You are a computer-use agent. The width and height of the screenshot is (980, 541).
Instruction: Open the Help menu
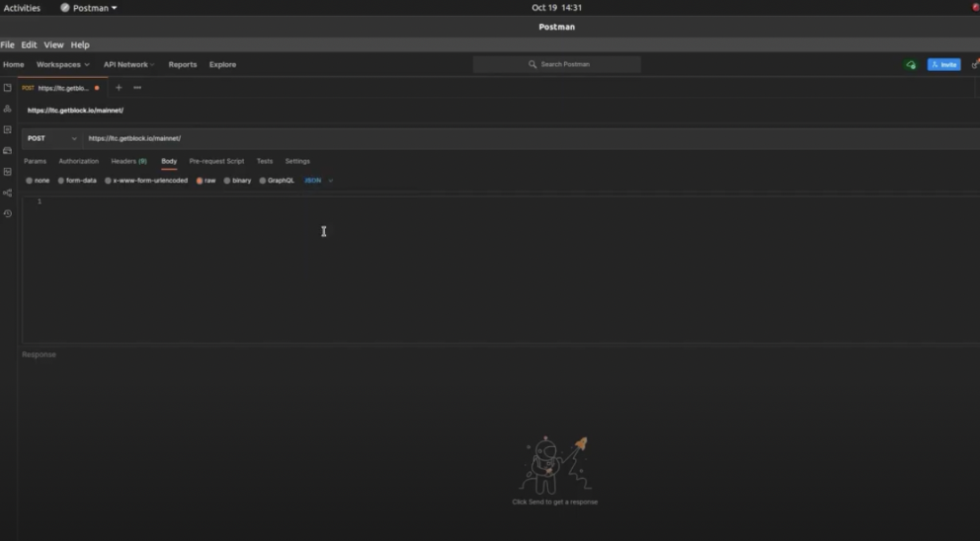pos(80,45)
